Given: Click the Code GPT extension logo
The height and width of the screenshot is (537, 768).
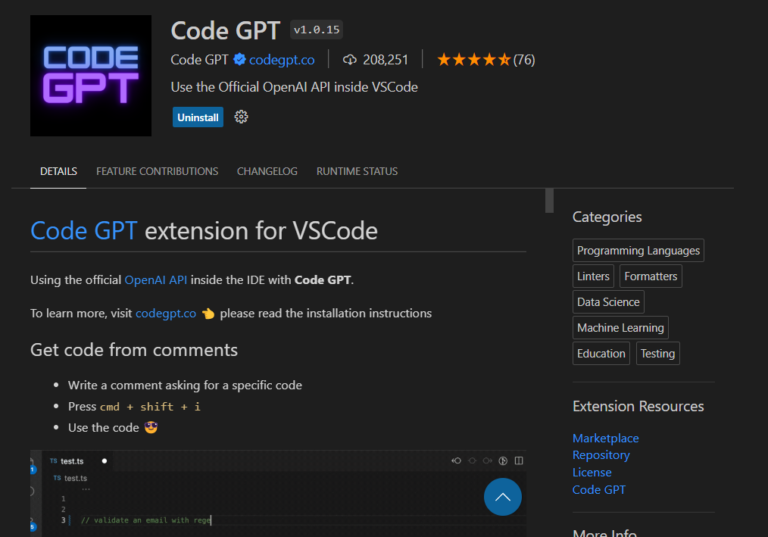Looking at the screenshot, I should pyautogui.click(x=91, y=75).
